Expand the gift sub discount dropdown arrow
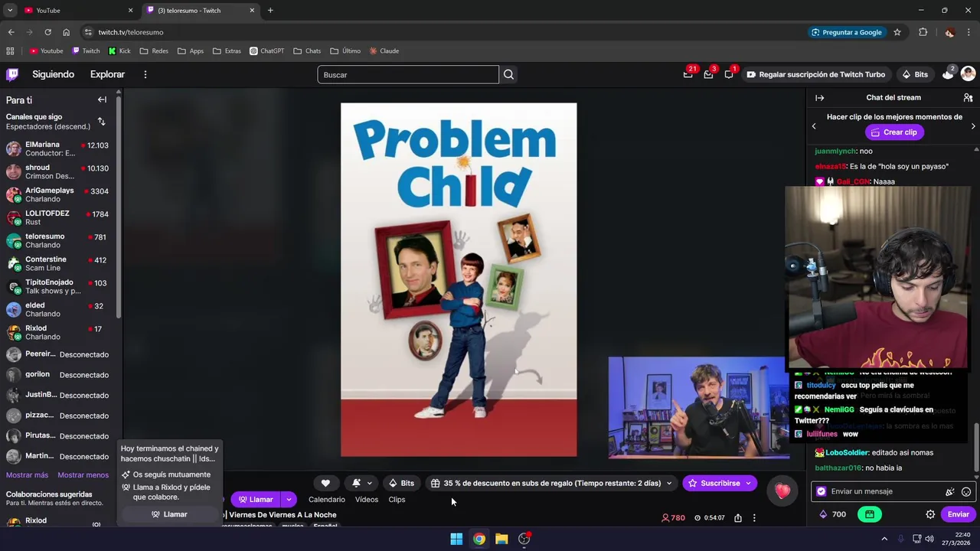Screen dimensions: 980x551 coord(668,484)
